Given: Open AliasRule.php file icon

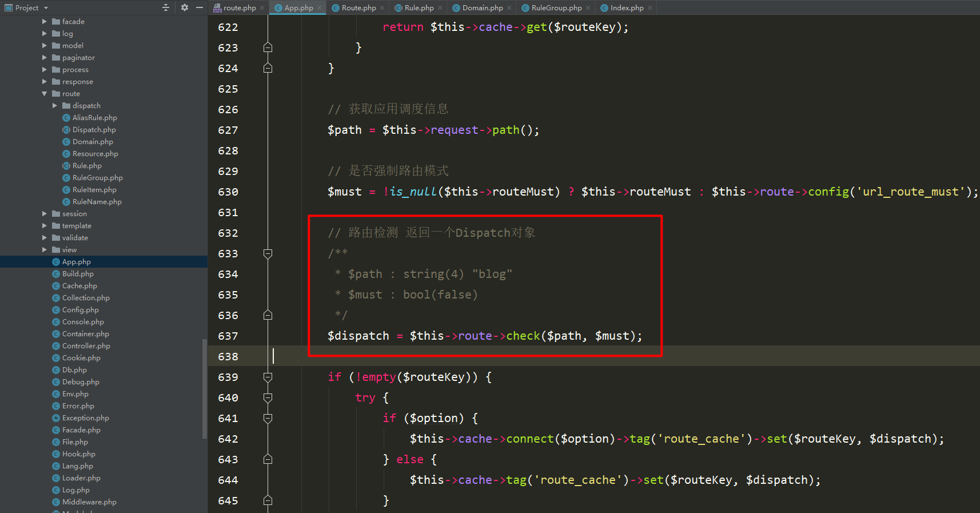Looking at the screenshot, I should 66,117.
